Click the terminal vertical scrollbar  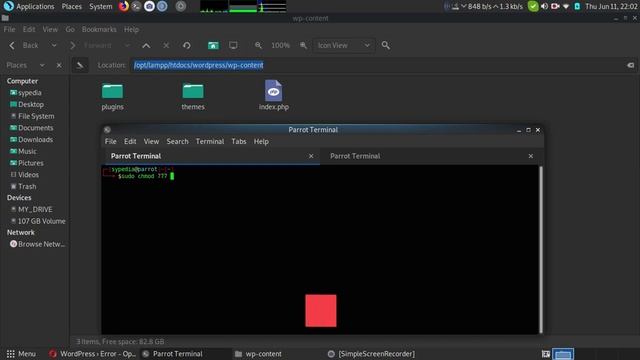[541, 249]
